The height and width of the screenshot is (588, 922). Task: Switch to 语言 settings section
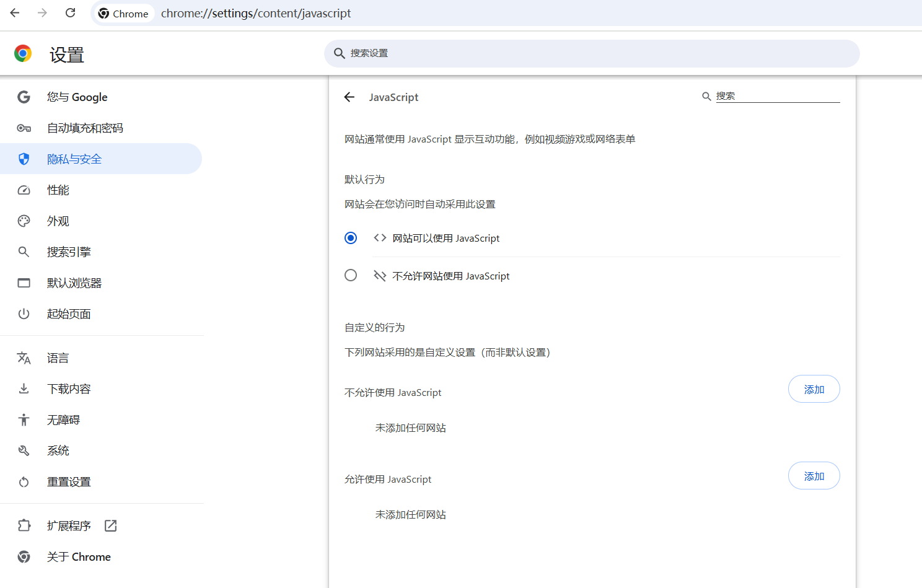click(58, 358)
